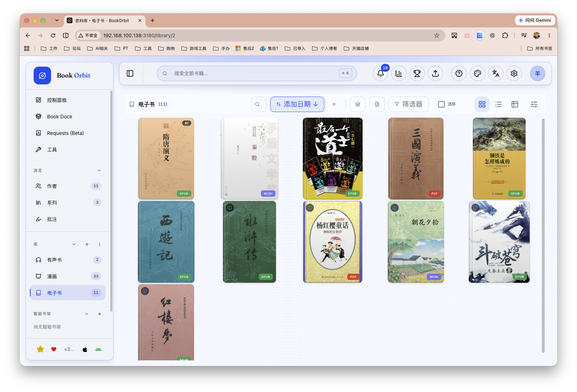Collapse the 智能书架 section chevron

click(86, 314)
